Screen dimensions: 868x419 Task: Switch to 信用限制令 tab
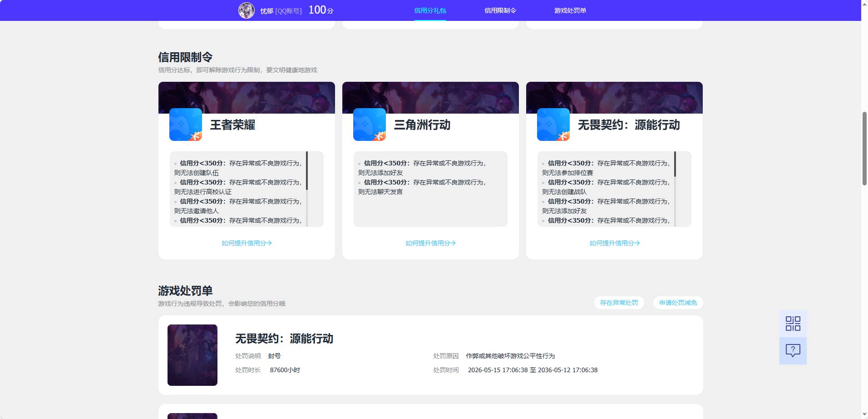click(500, 10)
